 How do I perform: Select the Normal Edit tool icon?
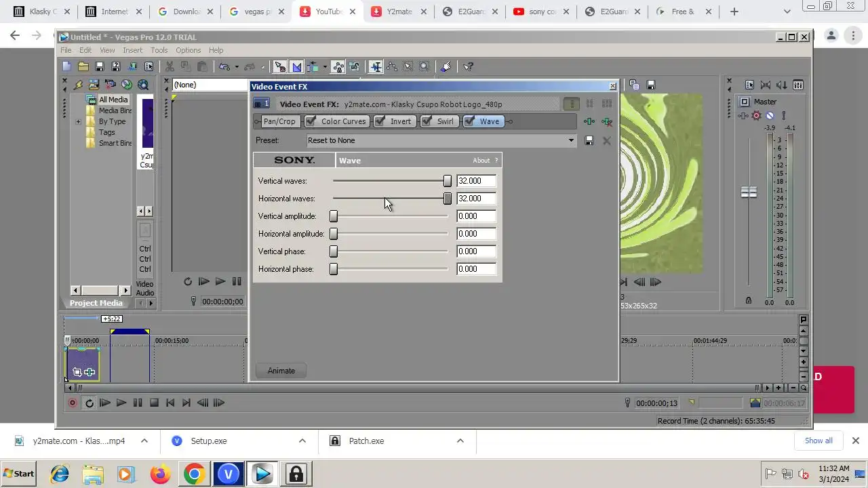point(375,66)
